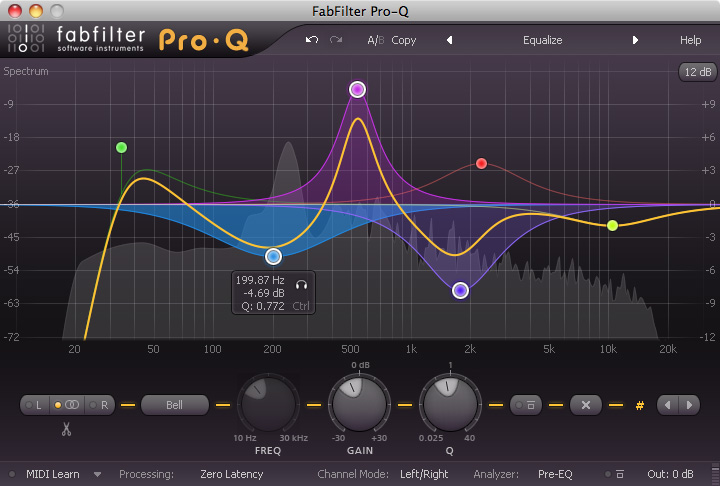The image size is (720, 486).
Task: Expand the MIDI Learn dropdown arrow
Action: [97, 474]
